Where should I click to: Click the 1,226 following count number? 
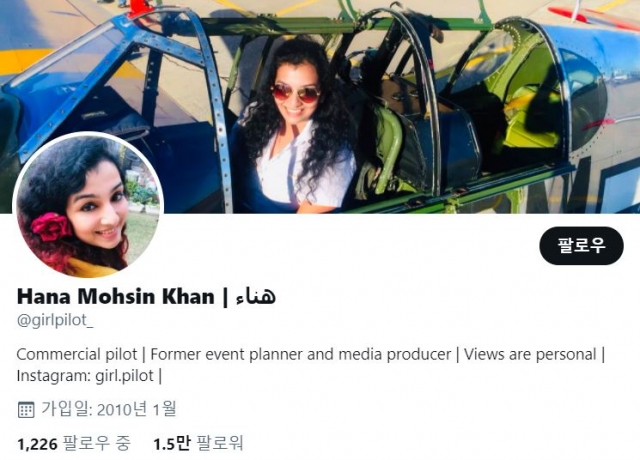click(x=37, y=444)
